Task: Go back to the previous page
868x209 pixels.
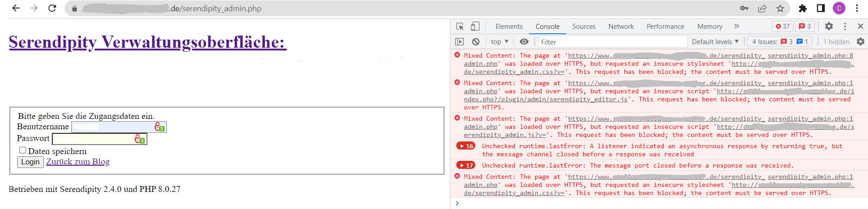Action: 16,8
